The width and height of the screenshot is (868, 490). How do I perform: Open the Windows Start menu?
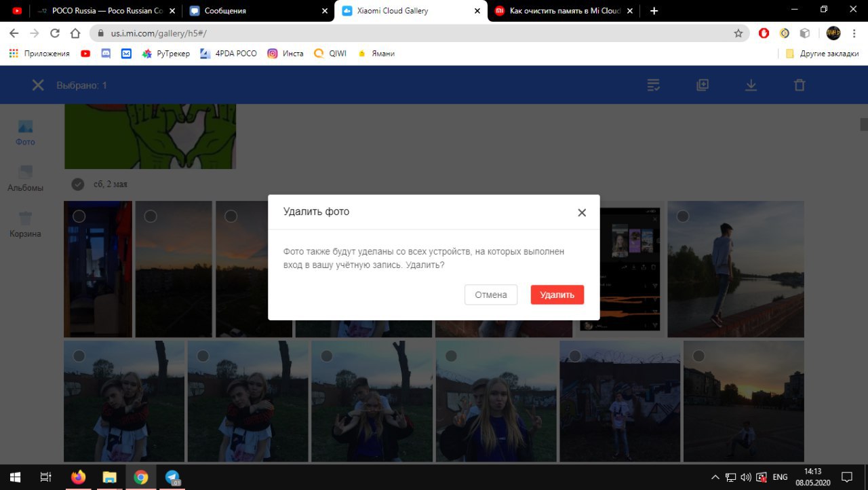(x=15, y=477)
